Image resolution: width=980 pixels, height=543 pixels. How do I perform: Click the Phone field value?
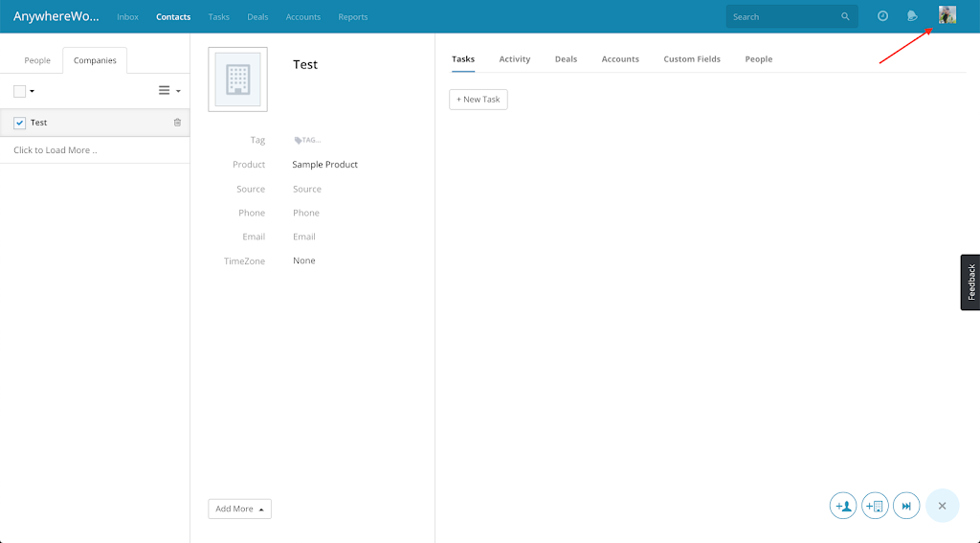pos(305,213)
